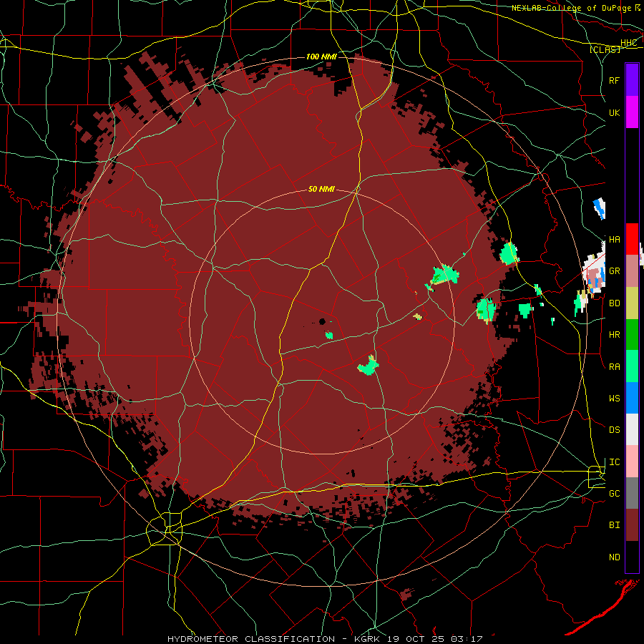Select the BD yellow legend block

(x=632, y=303)
